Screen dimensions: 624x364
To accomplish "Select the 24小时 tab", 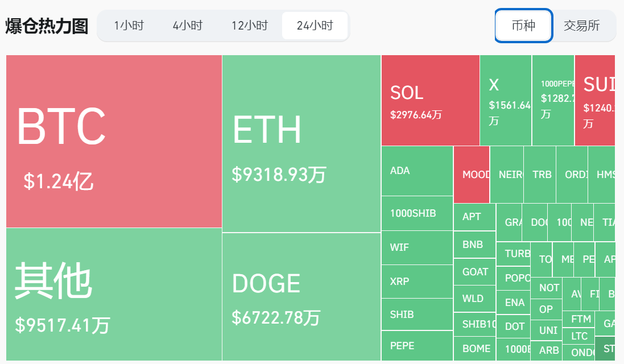I will click(x=315, y=26).
